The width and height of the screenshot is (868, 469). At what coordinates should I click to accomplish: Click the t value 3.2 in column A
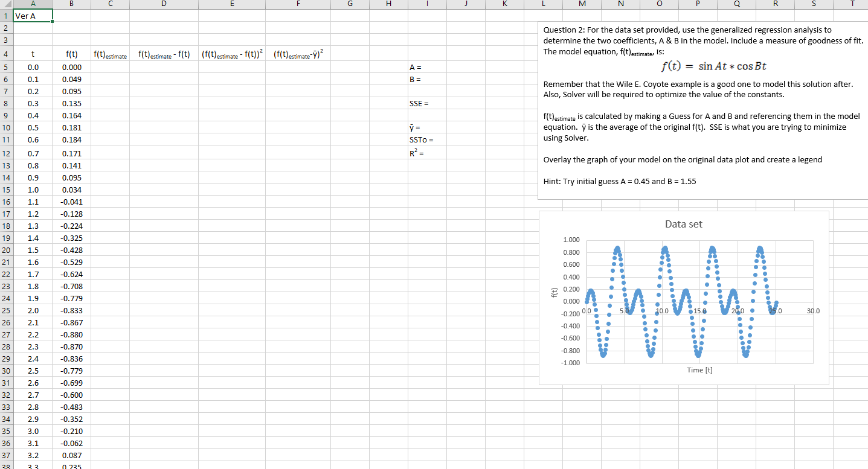[33, 455]
